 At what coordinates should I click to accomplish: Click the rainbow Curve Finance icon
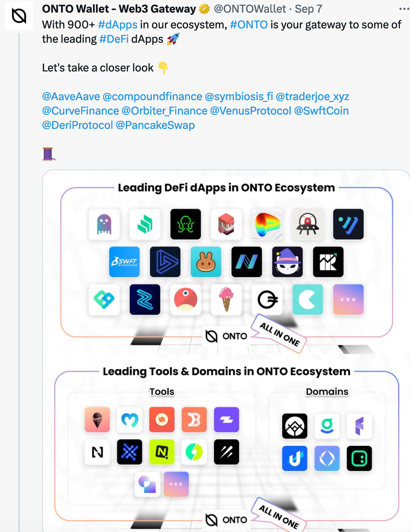point(267,224)
